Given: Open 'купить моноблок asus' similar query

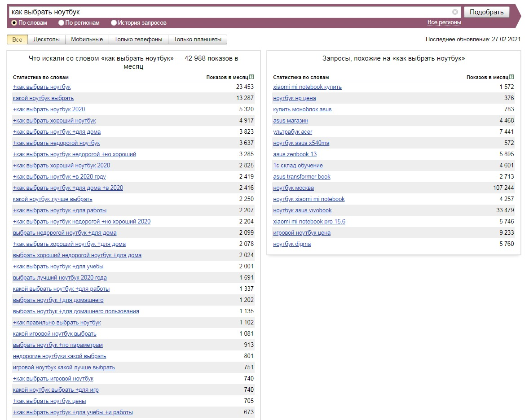Looking at the screenshot, I should click(302, 109).
